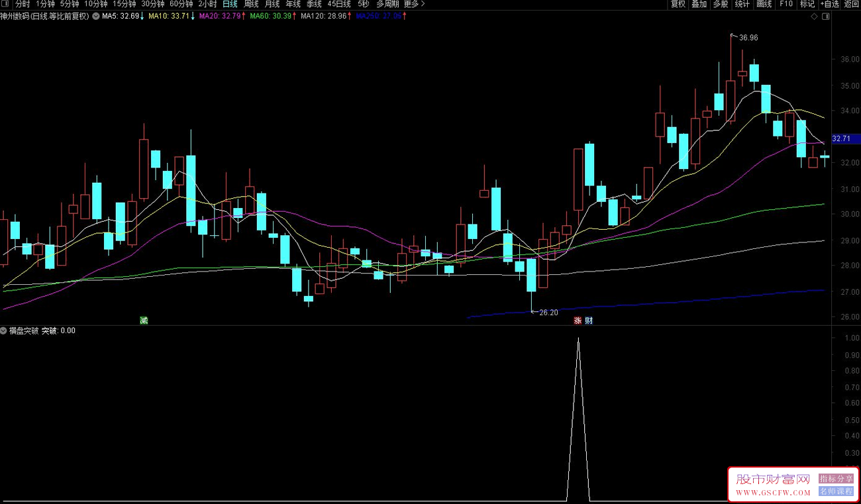Click the 神州数码 chart title
Image resolution: width=861 pixels, height=504 pixels.
45,16
